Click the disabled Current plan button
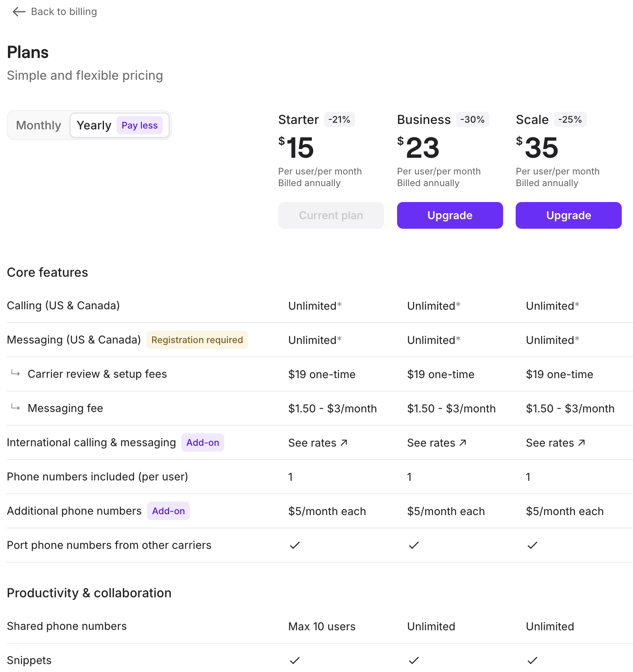This screenshot has width=633, height=672. coord(331,215)
